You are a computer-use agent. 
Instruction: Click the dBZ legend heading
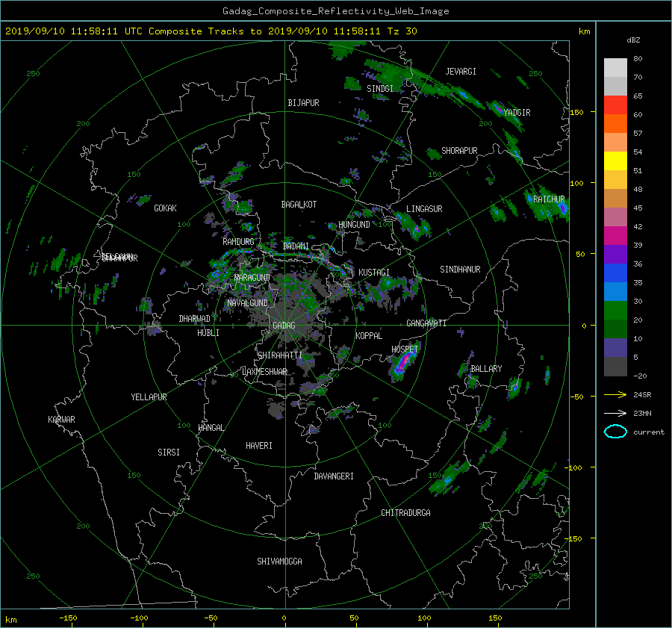633,40
